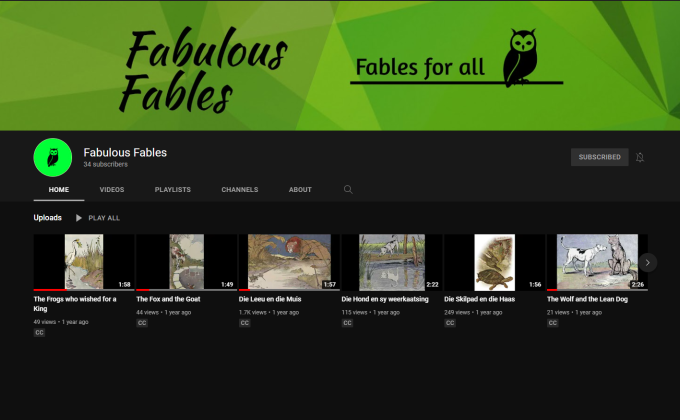Switch to the Videos tab
Image resolution: width=680 pixels, height=420 pixels.
coord(112,189)
